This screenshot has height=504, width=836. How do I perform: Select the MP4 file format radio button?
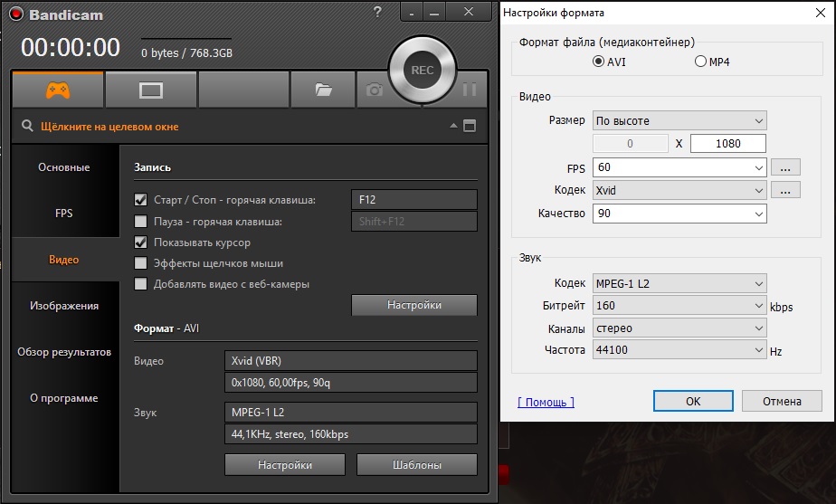700,62
